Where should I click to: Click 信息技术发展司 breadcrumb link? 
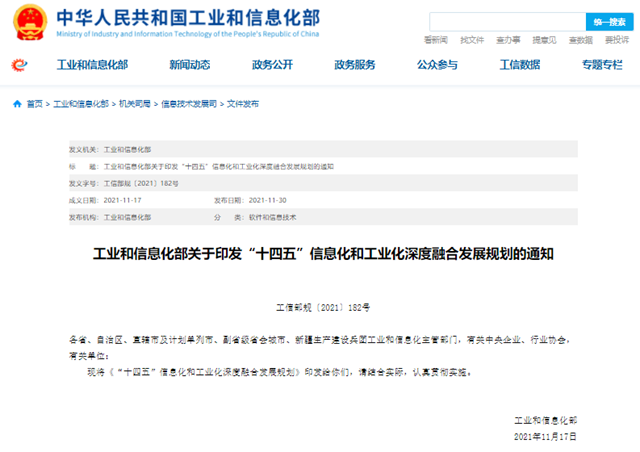(x=189, y=104)
